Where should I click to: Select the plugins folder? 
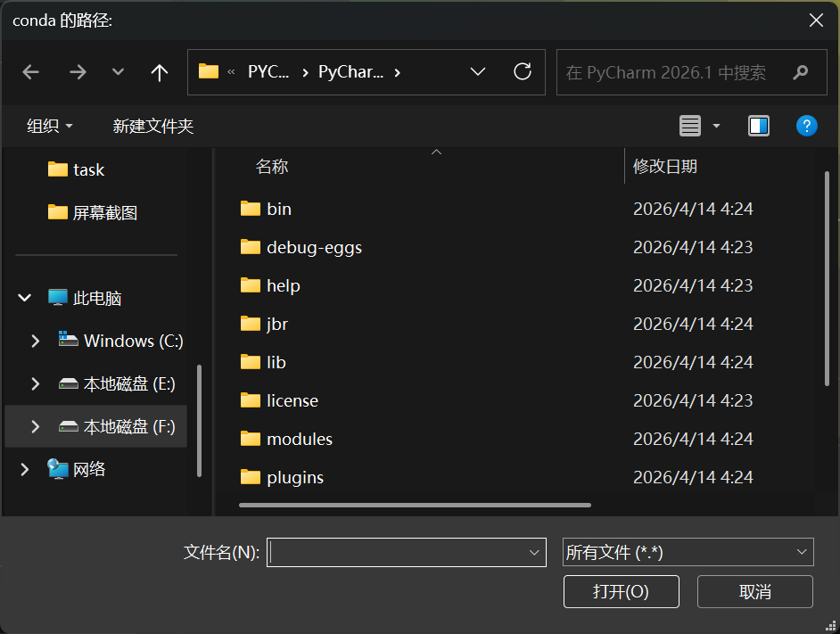(294, 477)
